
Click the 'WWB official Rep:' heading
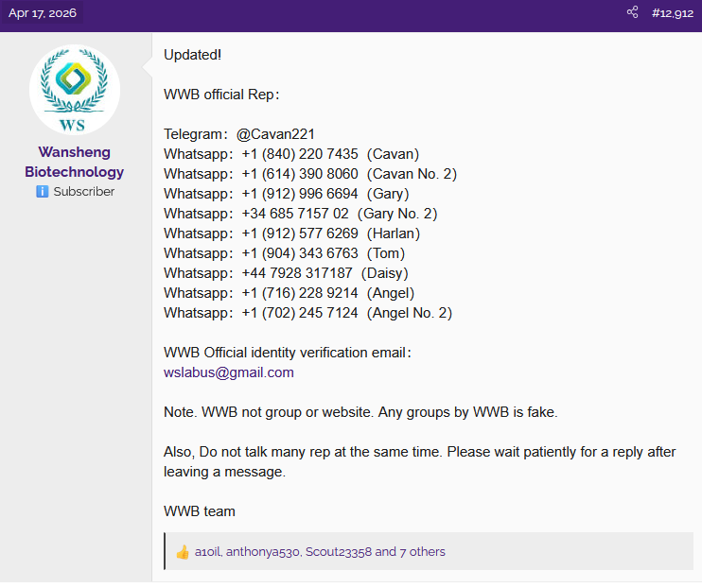221,95
